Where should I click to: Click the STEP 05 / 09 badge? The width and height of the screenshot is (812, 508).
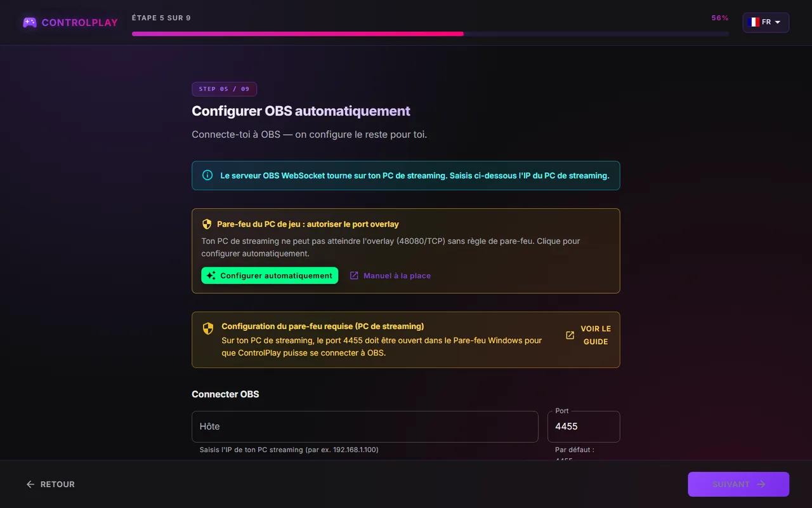(x=224, y=89)
